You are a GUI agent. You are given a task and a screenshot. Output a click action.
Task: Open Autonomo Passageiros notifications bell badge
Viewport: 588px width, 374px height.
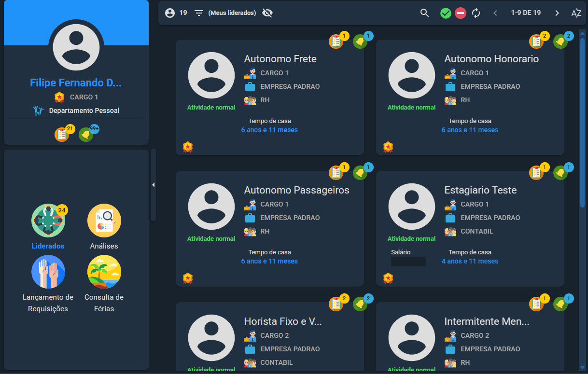click(x=360, y=173)
